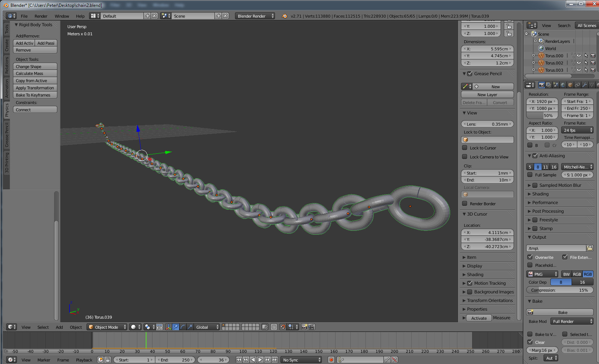The image size is (599, 364).
Task: Open the Object Mode dropdown
Action: [x=107, y=327]
